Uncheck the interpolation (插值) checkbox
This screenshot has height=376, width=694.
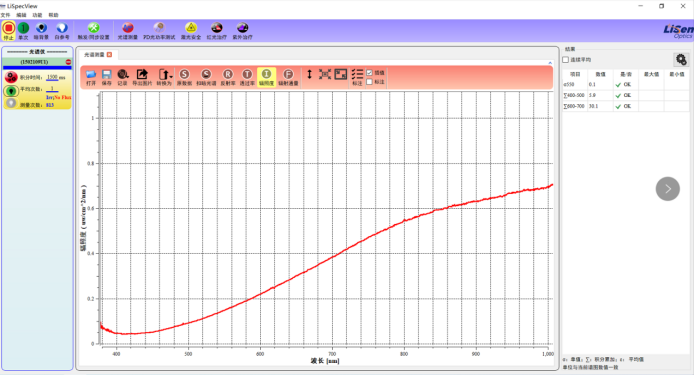tap(369, 73)
